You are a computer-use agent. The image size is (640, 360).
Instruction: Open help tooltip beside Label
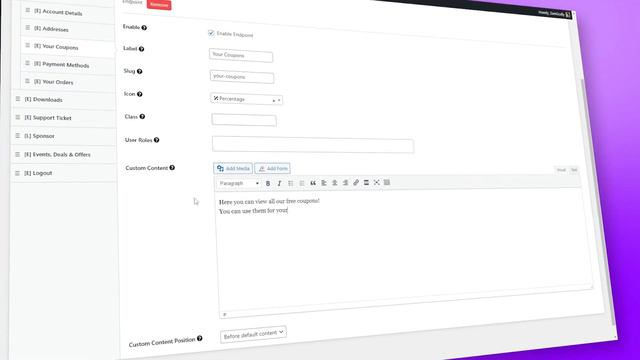141,49
